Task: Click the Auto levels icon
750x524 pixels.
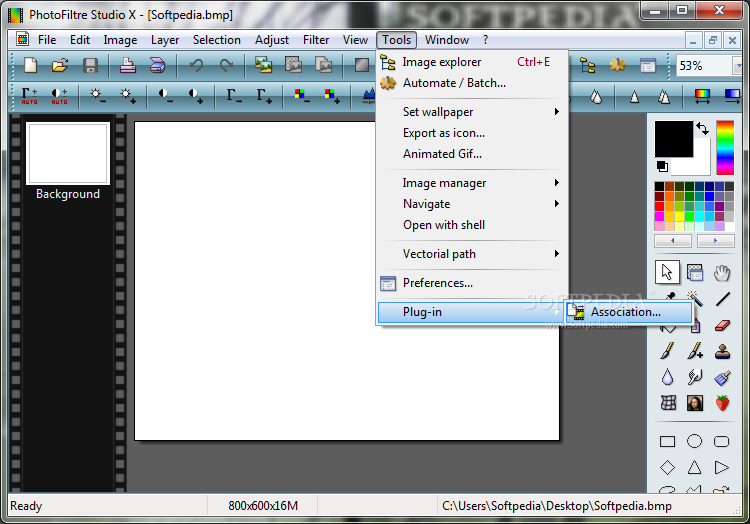Action: [x=29, y=96]
